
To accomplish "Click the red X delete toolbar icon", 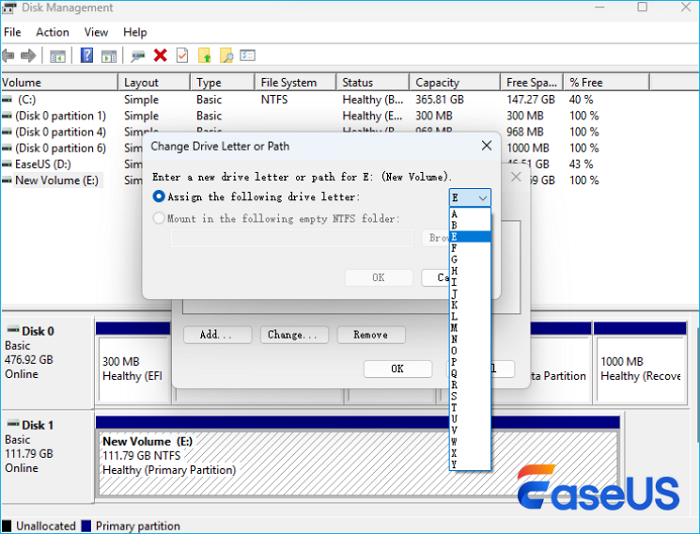I will pos(160,55).
